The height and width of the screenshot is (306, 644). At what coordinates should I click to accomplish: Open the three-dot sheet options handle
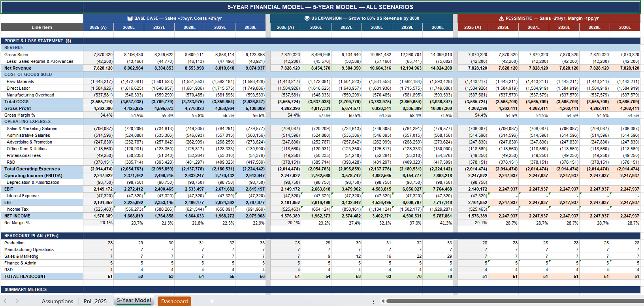pyautogui.click(x=373, y=301)
